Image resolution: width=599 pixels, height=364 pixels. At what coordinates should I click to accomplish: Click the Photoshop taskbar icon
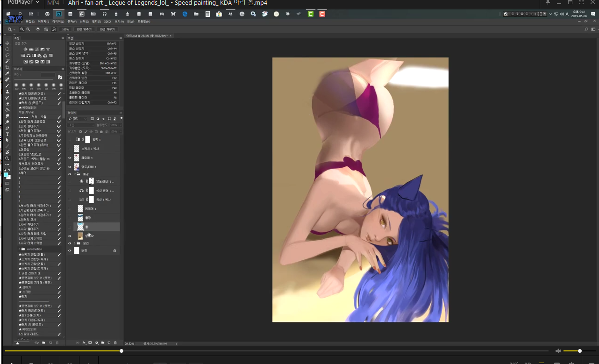[x=58, y=14]
